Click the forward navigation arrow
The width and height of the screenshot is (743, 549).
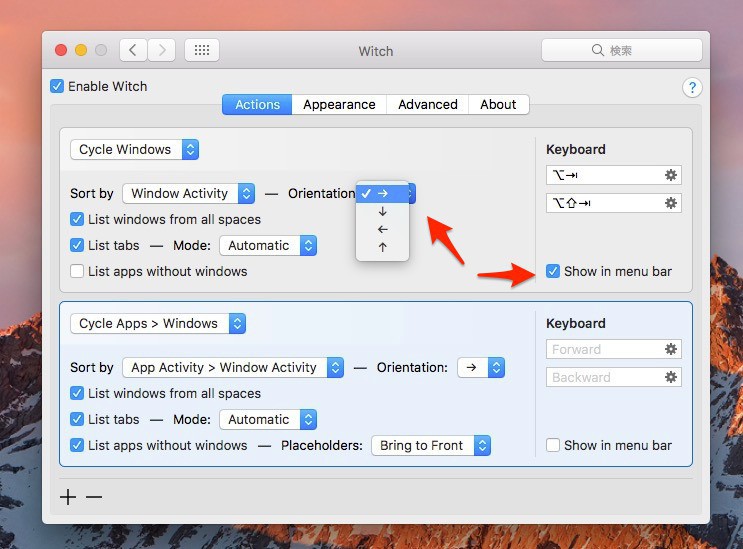point(162,50)
